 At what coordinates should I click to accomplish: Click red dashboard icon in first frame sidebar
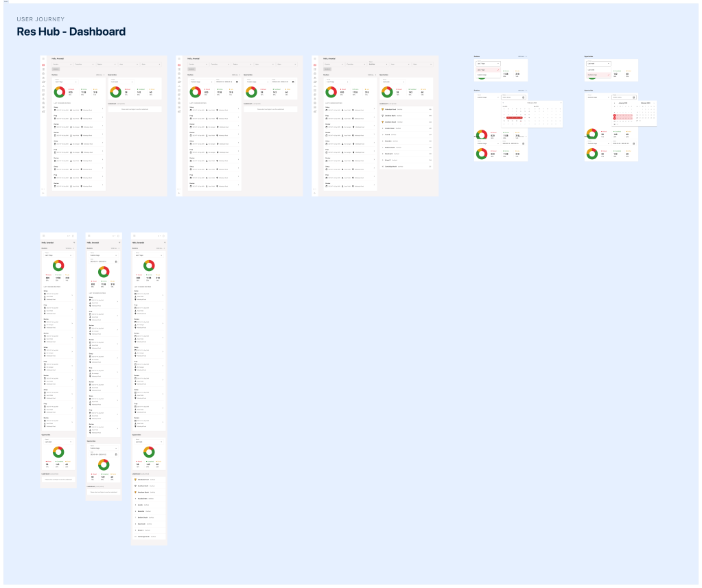pos(43,65)
